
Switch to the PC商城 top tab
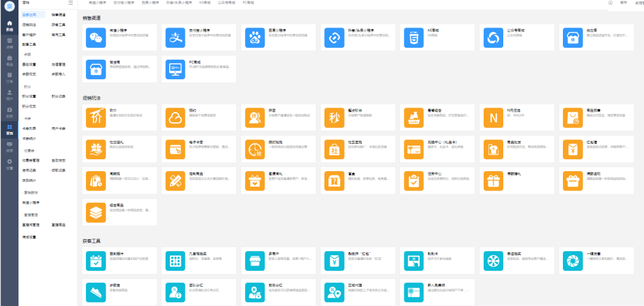pyautogui.click(x=248, y=3)
